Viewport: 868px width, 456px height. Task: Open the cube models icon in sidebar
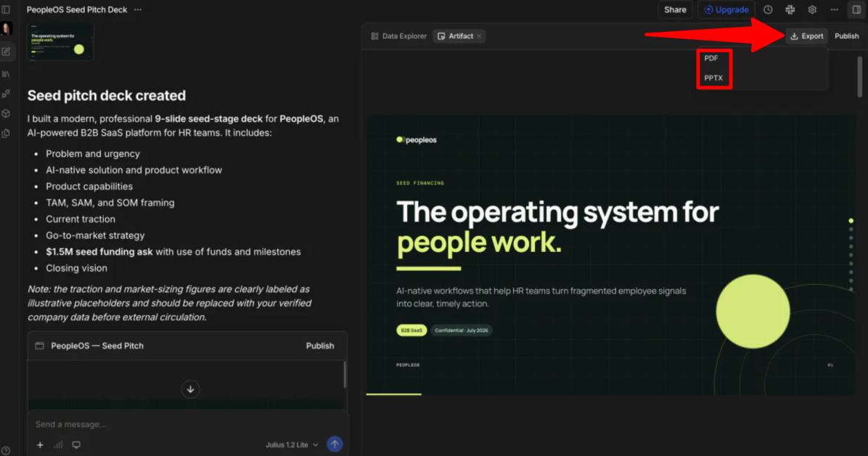[x=6, y=113]
